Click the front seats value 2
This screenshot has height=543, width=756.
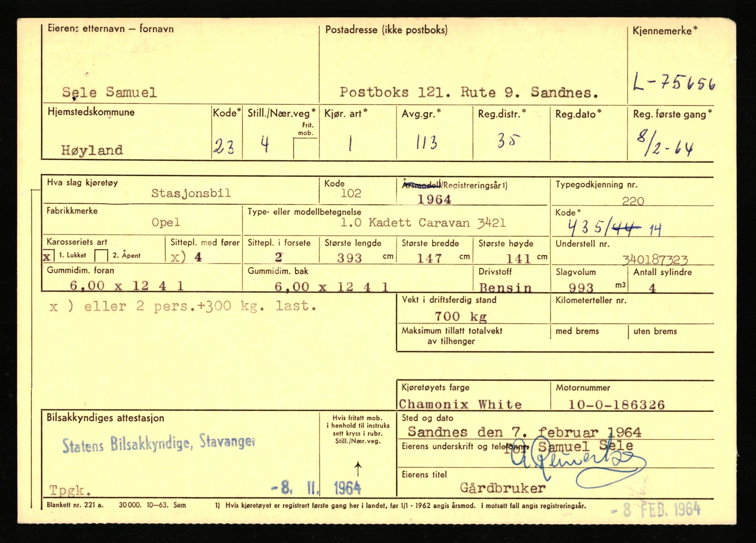coord(279,257)
